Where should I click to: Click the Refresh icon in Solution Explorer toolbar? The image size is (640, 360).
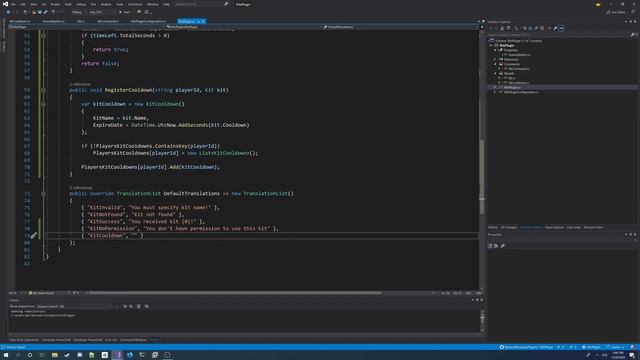point(530,28)
